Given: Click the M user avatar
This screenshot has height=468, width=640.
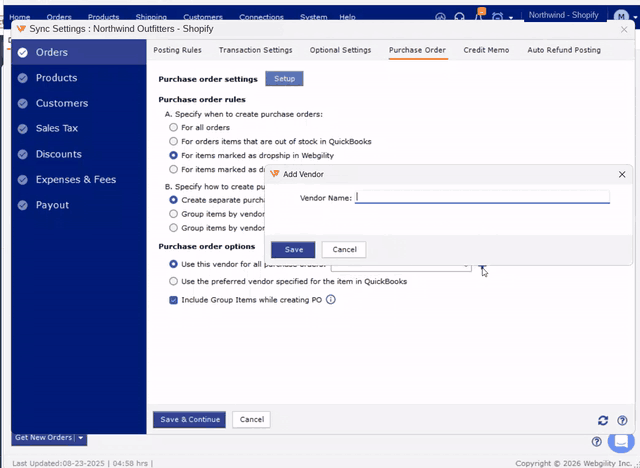Looking at the screenshot, I should pyautogui.click(x=621, y=16).
